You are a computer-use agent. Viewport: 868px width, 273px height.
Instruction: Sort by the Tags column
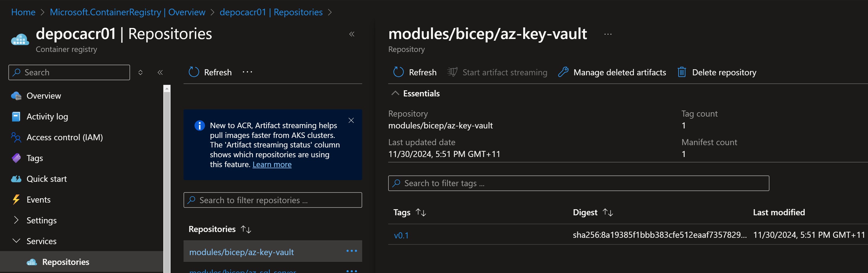pyautogui.click(x=410, y=212)
